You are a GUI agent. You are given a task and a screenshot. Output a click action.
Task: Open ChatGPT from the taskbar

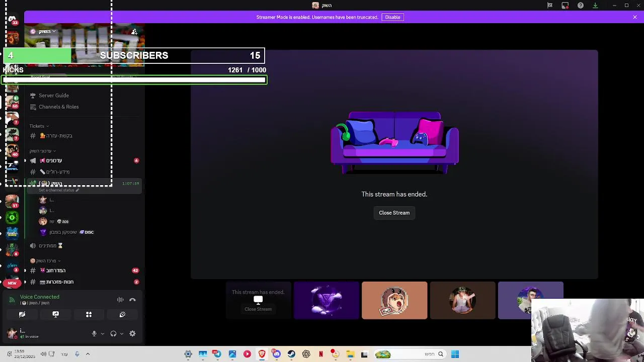pyautogui.click(x=306, y=354)
